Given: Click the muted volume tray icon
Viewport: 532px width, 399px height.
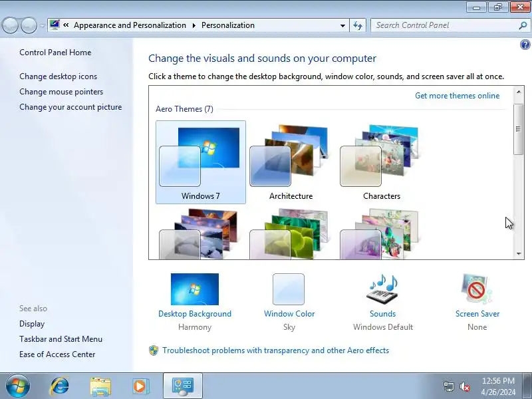Looking at the screenshot, I should (464, 386).
